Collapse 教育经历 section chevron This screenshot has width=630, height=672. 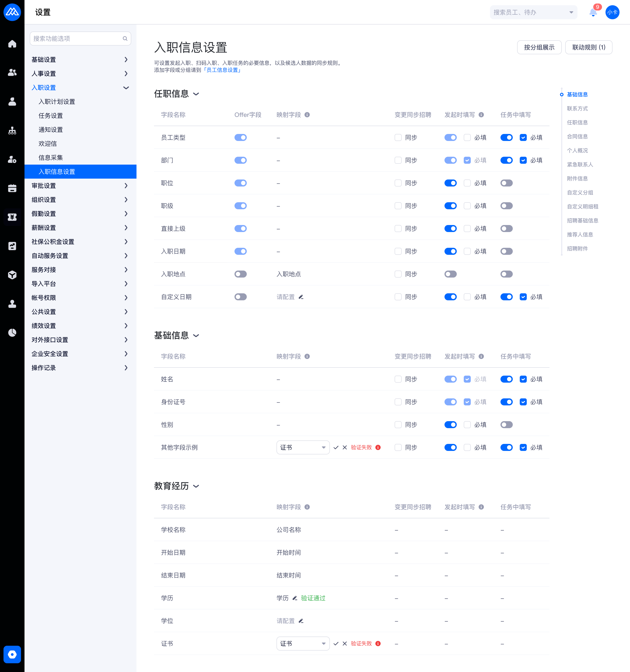196,486
